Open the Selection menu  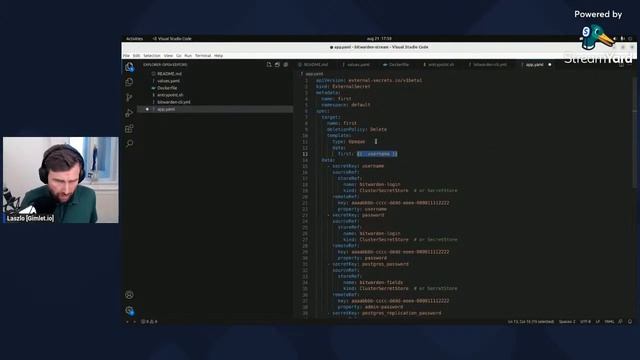pyautogui.click(x=152, y=56)
